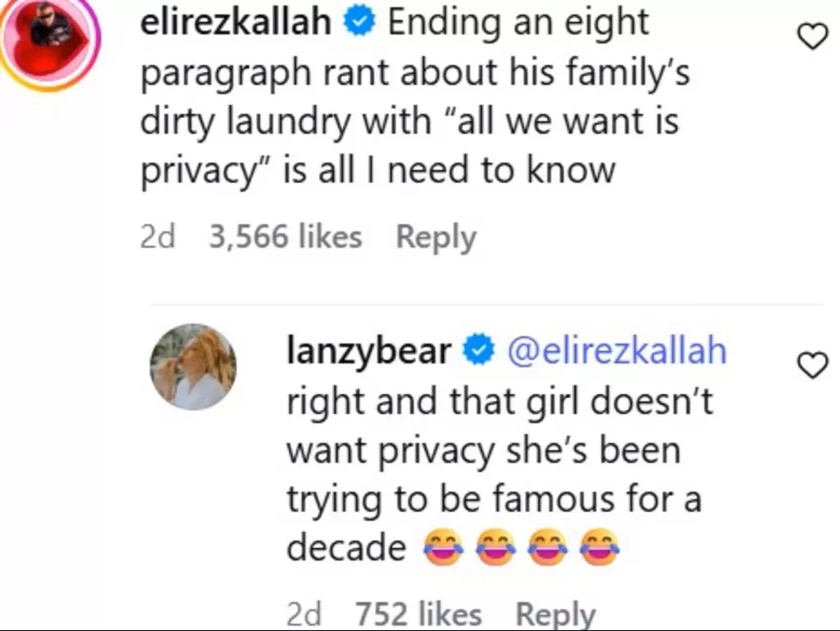Click the "trying to be famous for a" text line
The width and height of the screenshot is (840, 631).
point(494,499)
